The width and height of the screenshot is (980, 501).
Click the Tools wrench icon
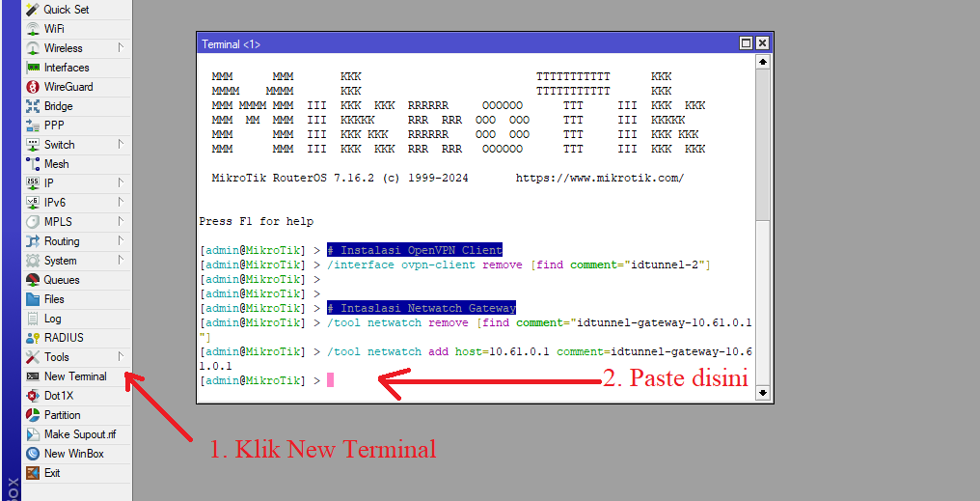33,357
